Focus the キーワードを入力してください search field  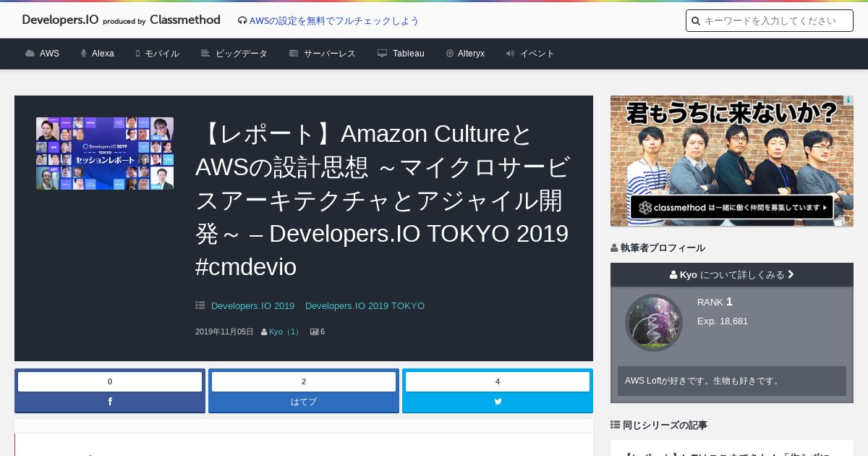point(770,21)
